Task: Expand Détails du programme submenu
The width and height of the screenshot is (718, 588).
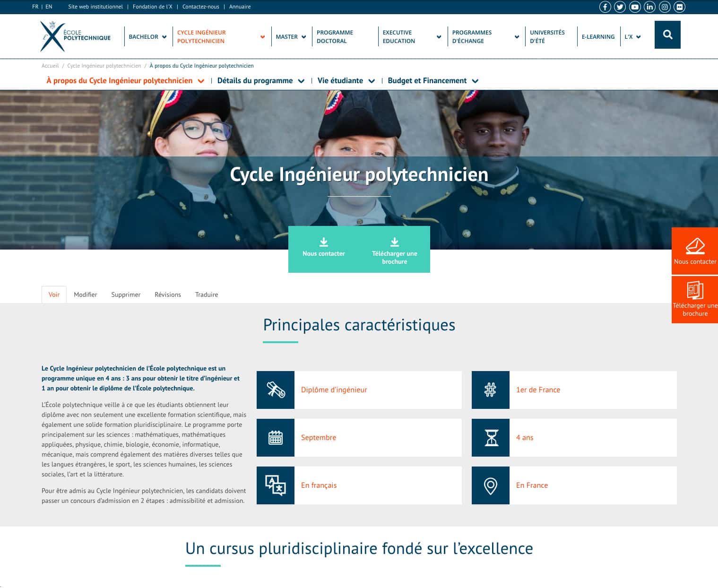Action: (x=301, y=81)
